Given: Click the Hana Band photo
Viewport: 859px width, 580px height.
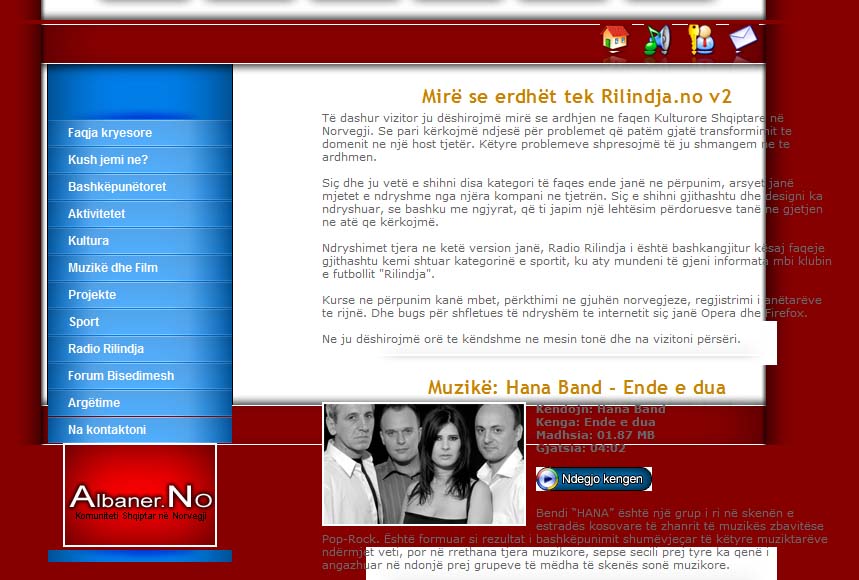Looking at the screenshot, I should coord(423,464).
